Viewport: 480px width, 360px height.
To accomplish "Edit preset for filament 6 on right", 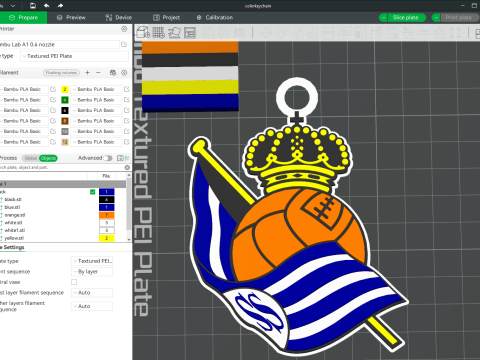I will 127,110.
